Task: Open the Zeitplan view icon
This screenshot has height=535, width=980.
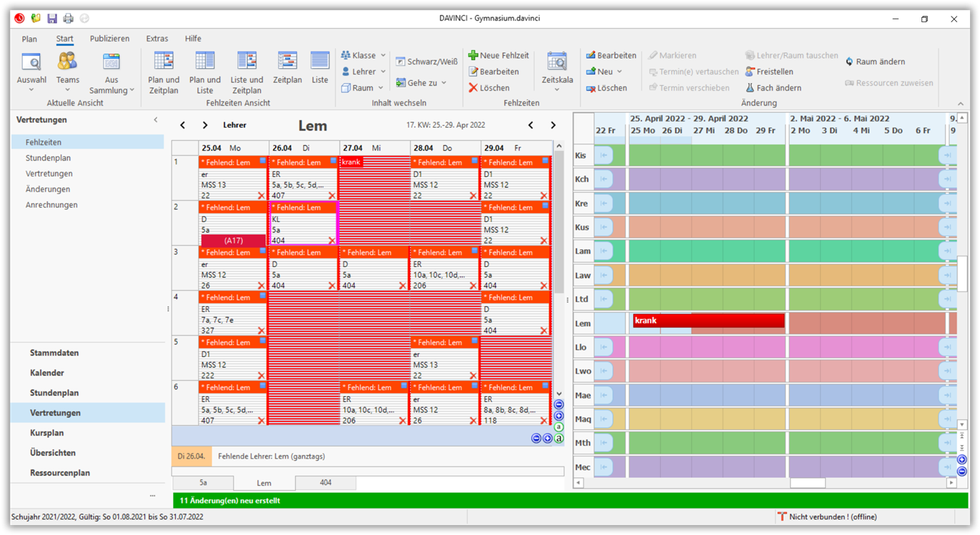Action: [x=287, y=68]
